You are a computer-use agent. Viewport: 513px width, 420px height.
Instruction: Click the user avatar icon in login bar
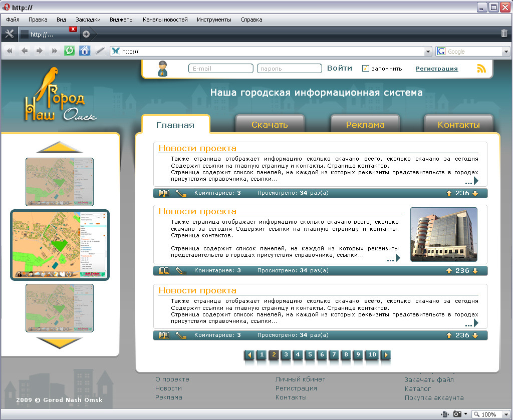(163, 69)
